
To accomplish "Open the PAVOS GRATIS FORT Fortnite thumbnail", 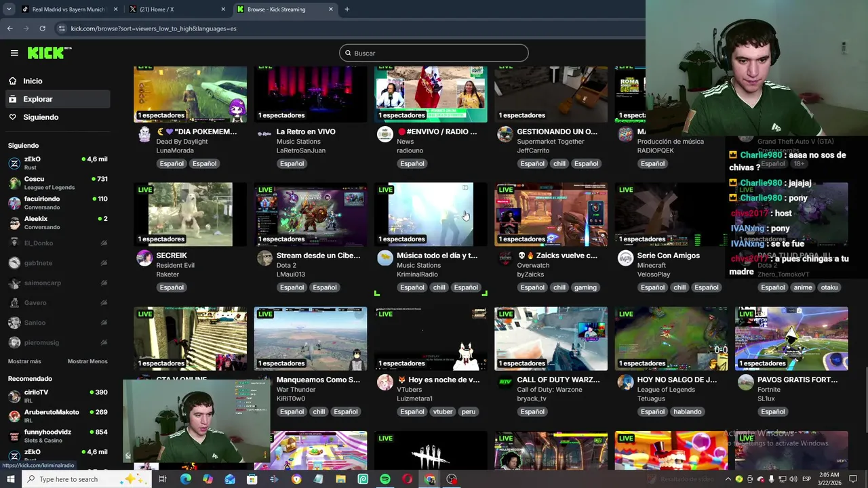I will point(791,338).
